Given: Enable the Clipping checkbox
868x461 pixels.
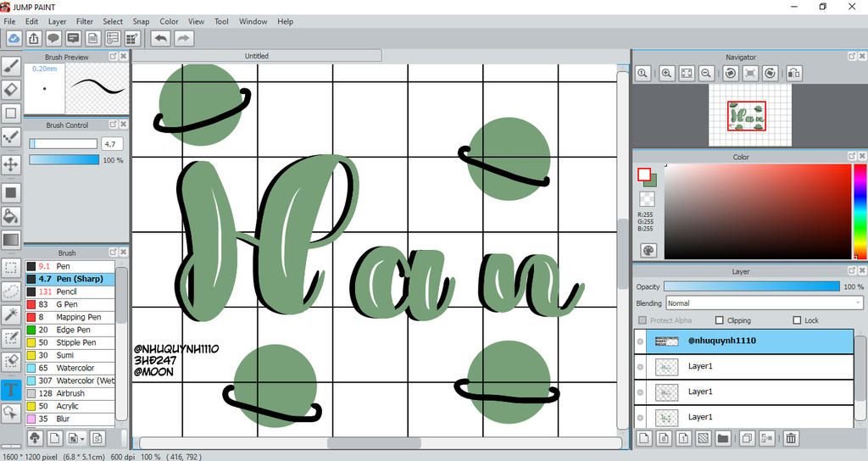Looking at the screenshot, I should coord(719,319).
